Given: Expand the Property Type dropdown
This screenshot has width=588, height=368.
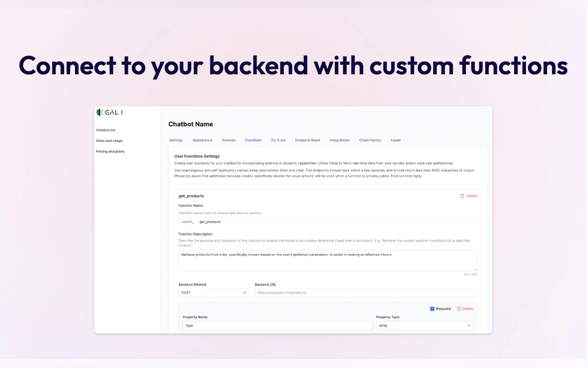Looking at the screenshot, I should (424, 325).
